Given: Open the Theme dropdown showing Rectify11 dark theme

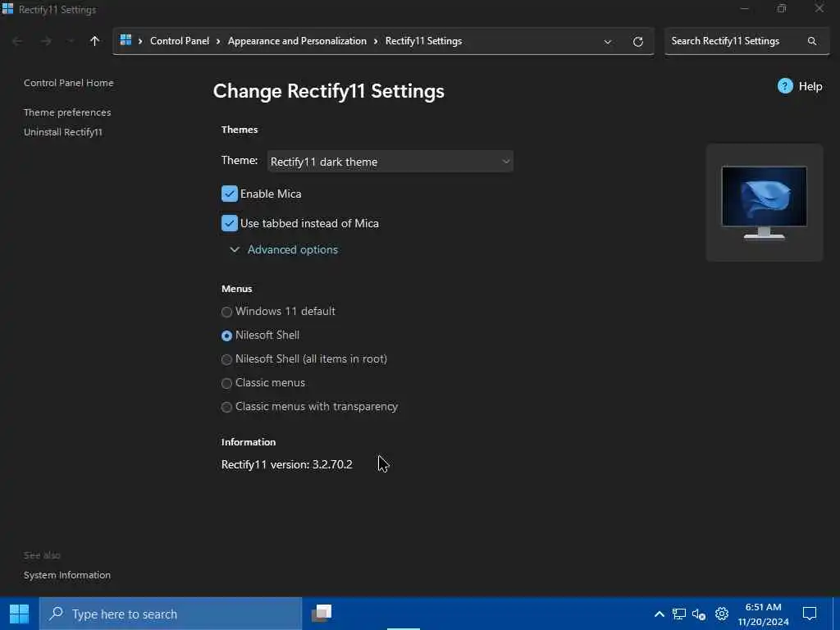Looking at the screenshot, I should [390, 162].
